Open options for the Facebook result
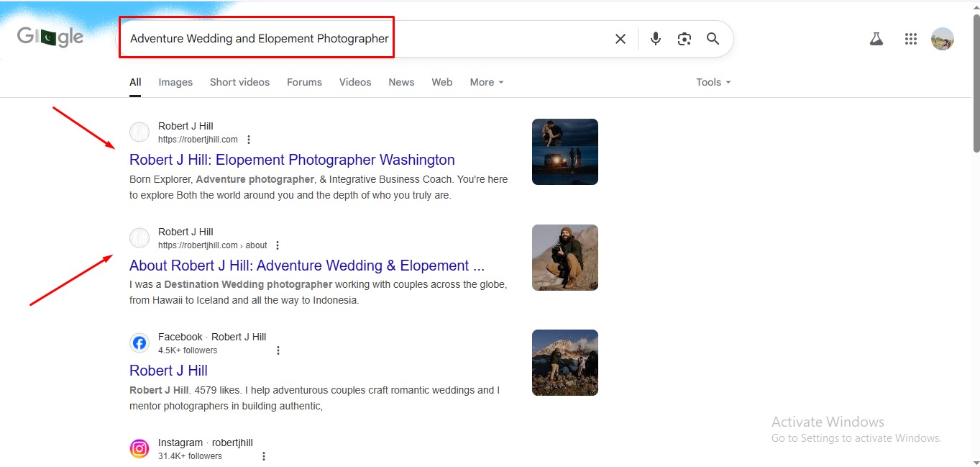This screenshot has width=980, height=467. 278,350
